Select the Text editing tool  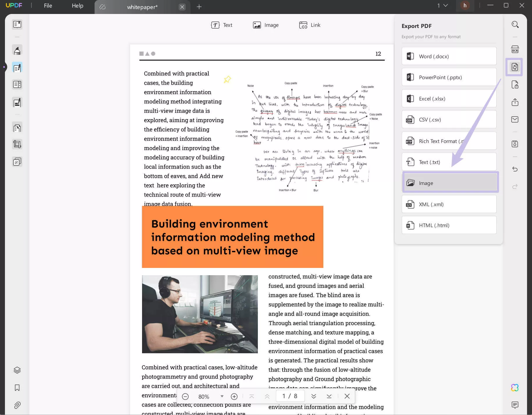(x=221, y=25)
